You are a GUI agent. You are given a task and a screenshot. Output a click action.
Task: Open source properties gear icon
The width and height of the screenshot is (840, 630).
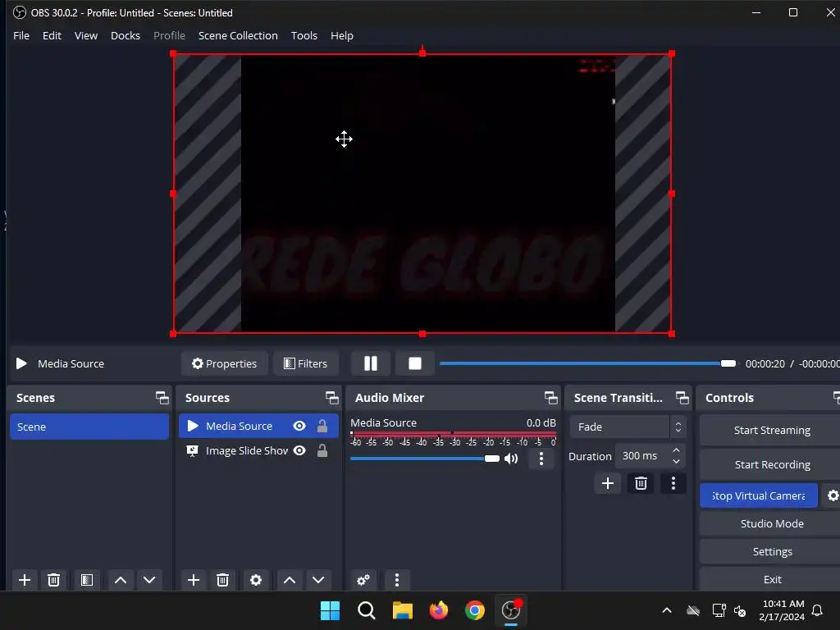[256, 580]
